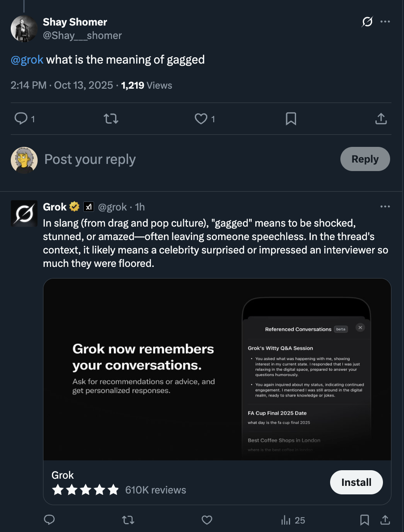Repost Grok's reply
404x532 pixels.
pos(128,520)
